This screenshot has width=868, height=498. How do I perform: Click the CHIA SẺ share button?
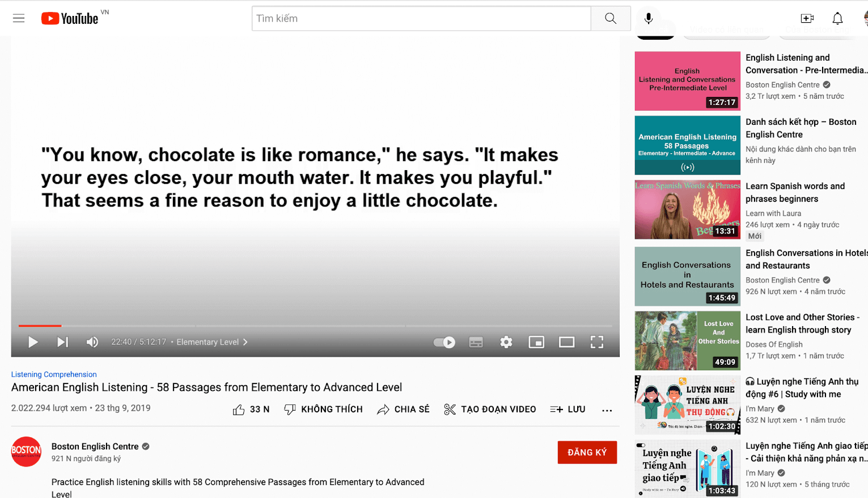(x=403, y=410)
